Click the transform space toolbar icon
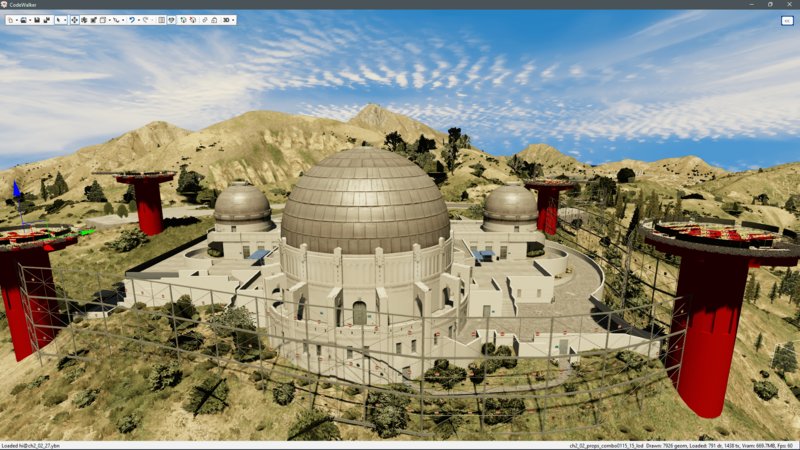800x450 pixels. [103, 20]
